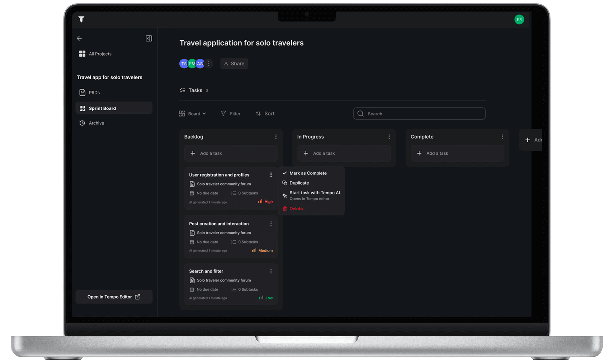The height and width of the screenshot is (364, 614).
Task: Open Archive in sidebar
Action: tap(96, 123)
